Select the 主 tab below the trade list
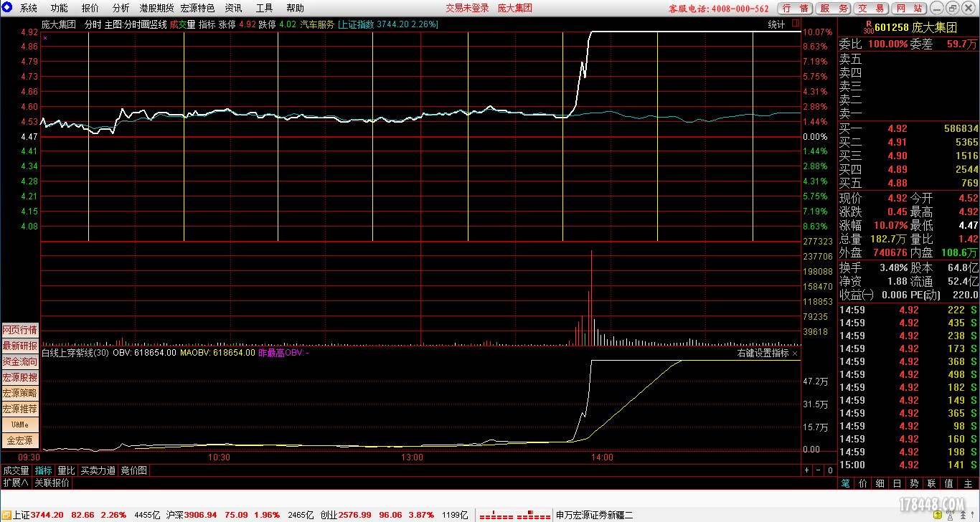980x522 pixels. click(966, 483)
